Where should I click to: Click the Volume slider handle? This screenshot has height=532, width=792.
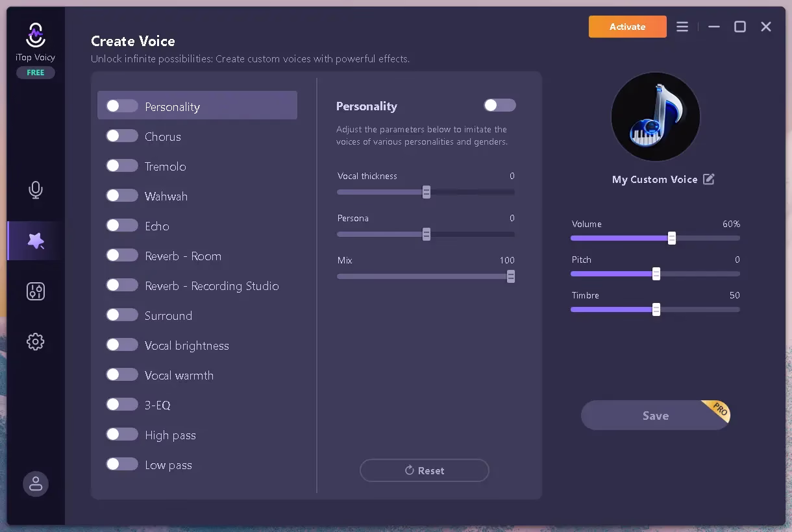(672, 238)
